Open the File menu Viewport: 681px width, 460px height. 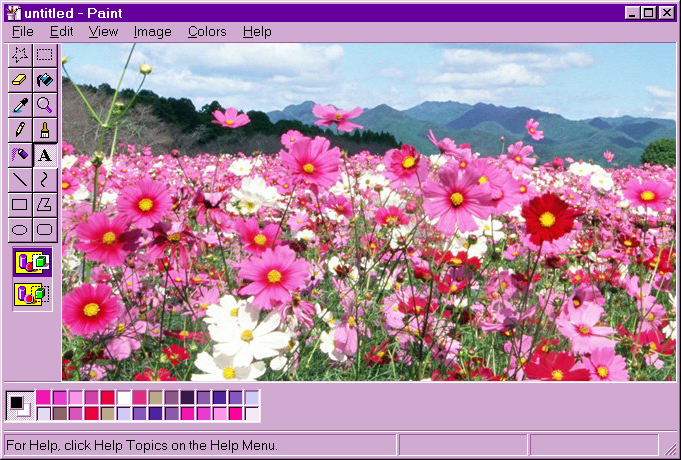23,32
